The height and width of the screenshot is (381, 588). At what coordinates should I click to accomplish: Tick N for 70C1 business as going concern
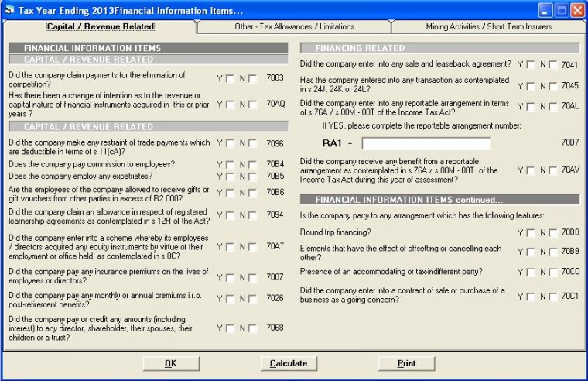(553, 297)
